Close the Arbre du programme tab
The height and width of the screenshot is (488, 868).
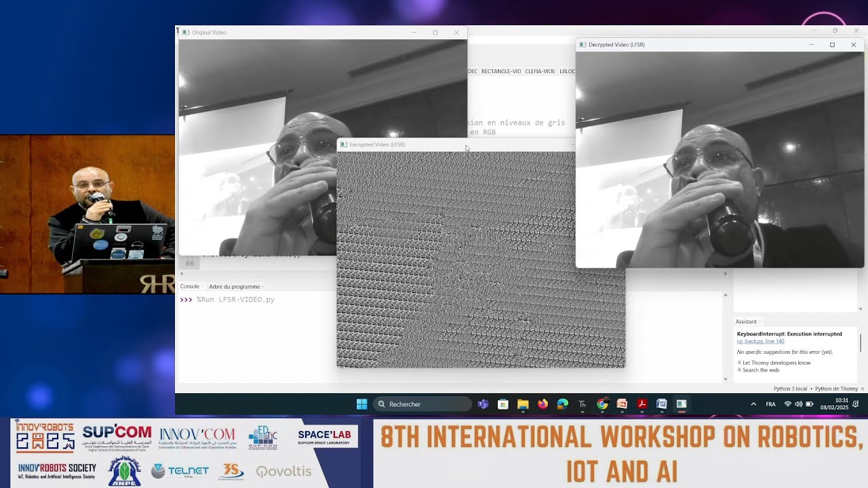(x=262, y=287)
